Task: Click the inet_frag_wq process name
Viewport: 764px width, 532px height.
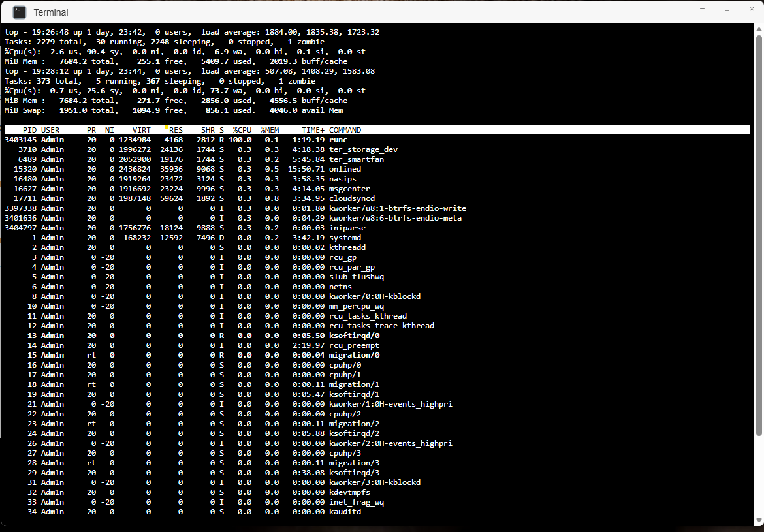Action: [357, 502]
